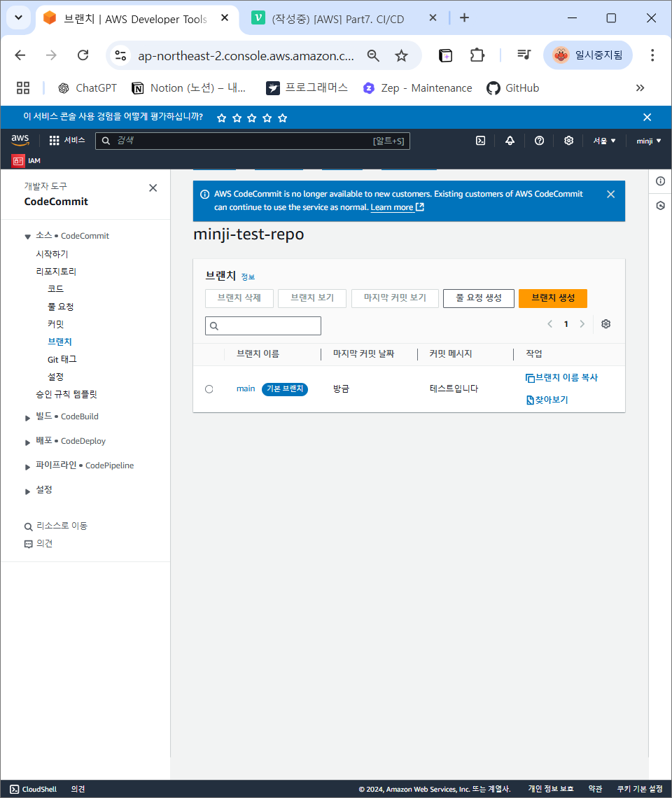Image resolution: width=672 pixels, height=798 pixels.
Task: Click the orange 브랜치 생성 button
Action: [x=553, y=298]
